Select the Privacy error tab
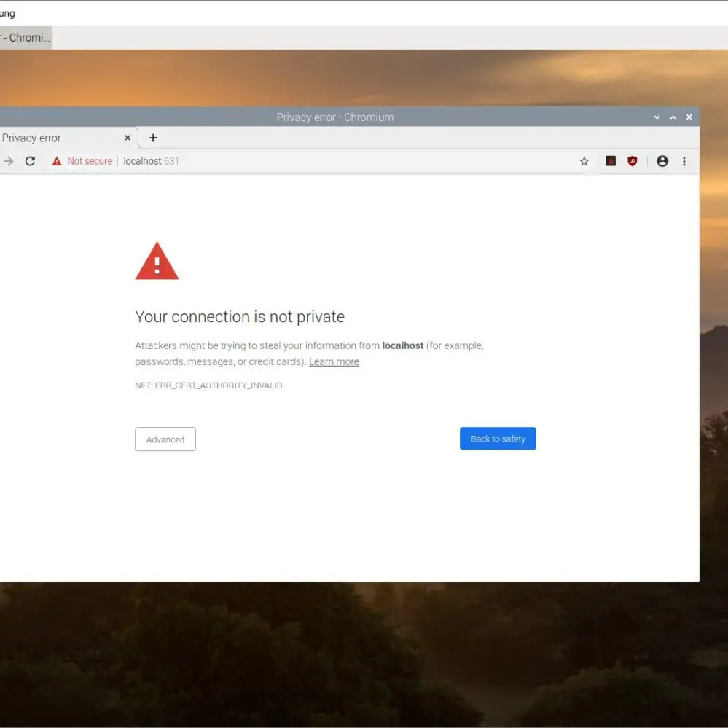This screenshot has width=728, height=728. point(69,138)
